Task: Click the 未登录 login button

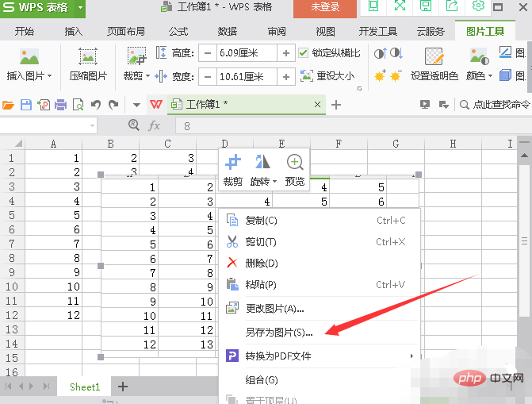Action: pos(325,7)
